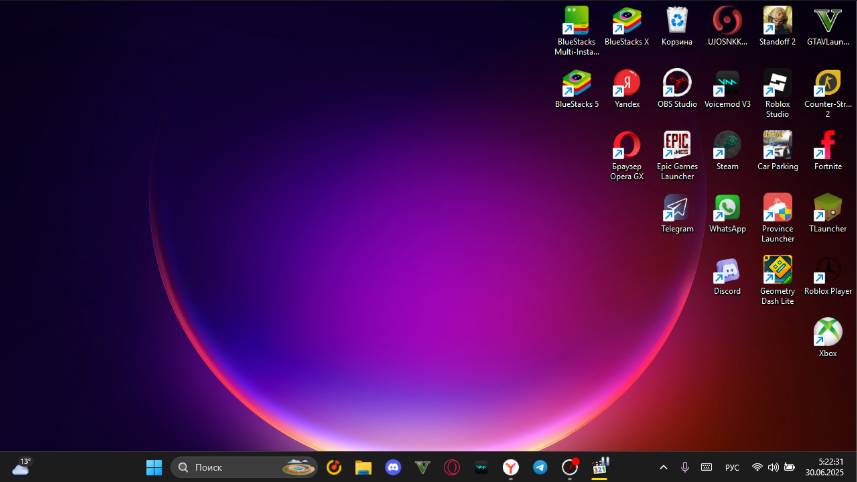Open Wi-Fi network settings in the tray
Image resolution: width=857 pixels, height=482 pixels.
click(758, 467)
